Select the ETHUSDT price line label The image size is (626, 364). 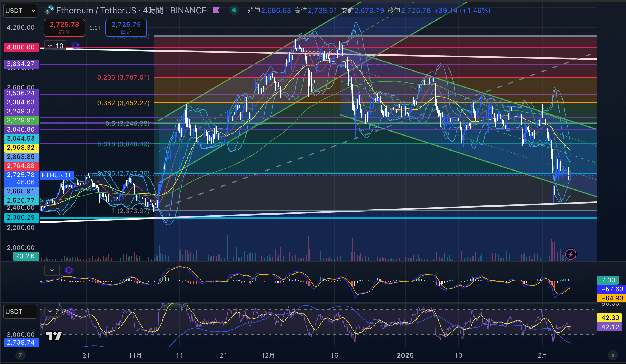click(57, 175)
